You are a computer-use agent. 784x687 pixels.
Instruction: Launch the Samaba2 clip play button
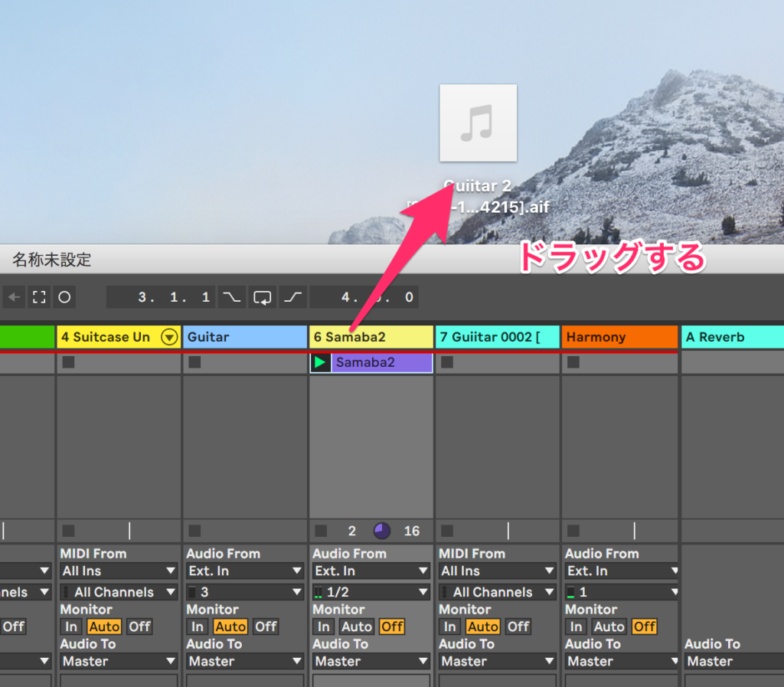click(x=321, y=362)
